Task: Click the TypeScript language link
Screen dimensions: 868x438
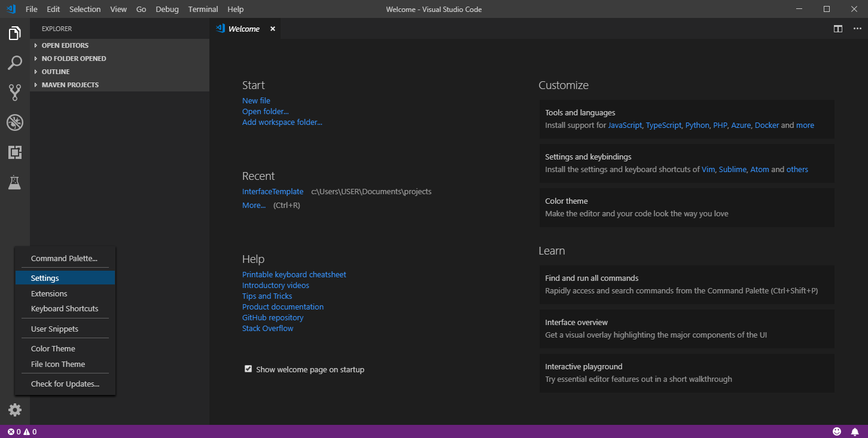Action: (x=663, y=125)
